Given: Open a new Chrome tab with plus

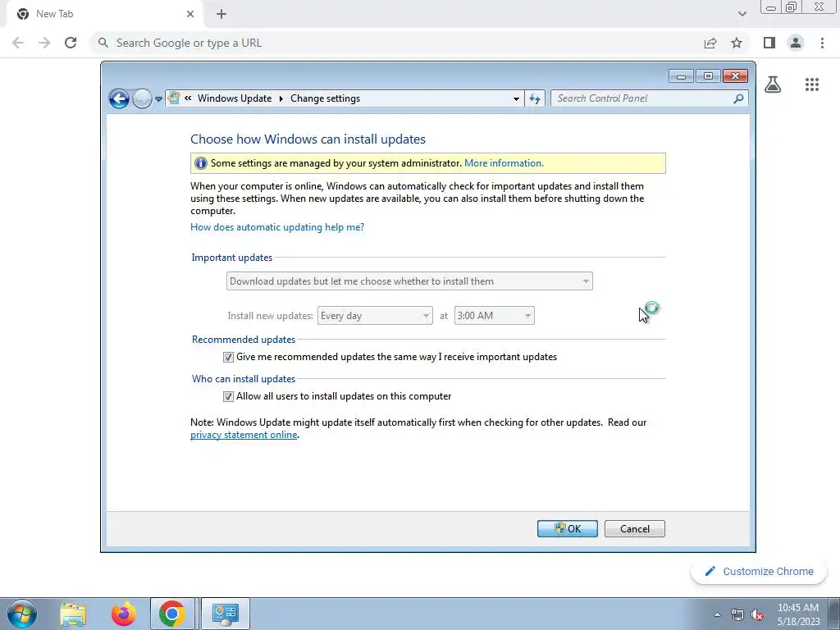Looking at the screenshot, I should pos(221,14).
